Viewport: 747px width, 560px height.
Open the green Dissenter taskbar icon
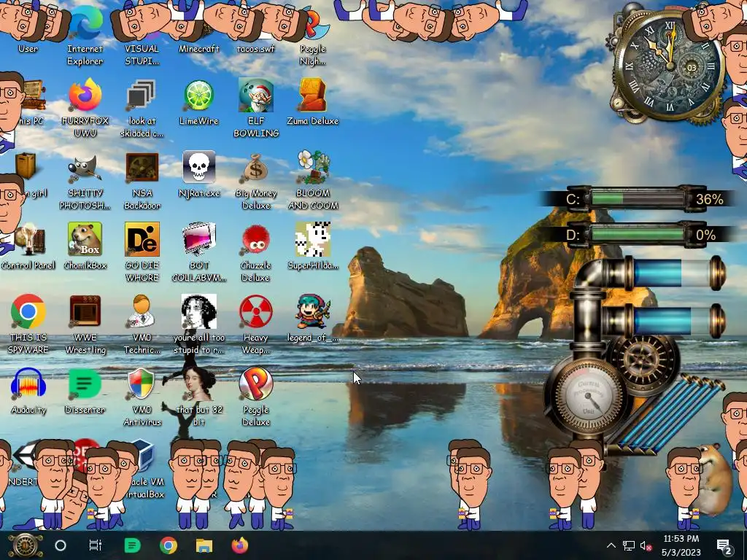coord(132,545)
